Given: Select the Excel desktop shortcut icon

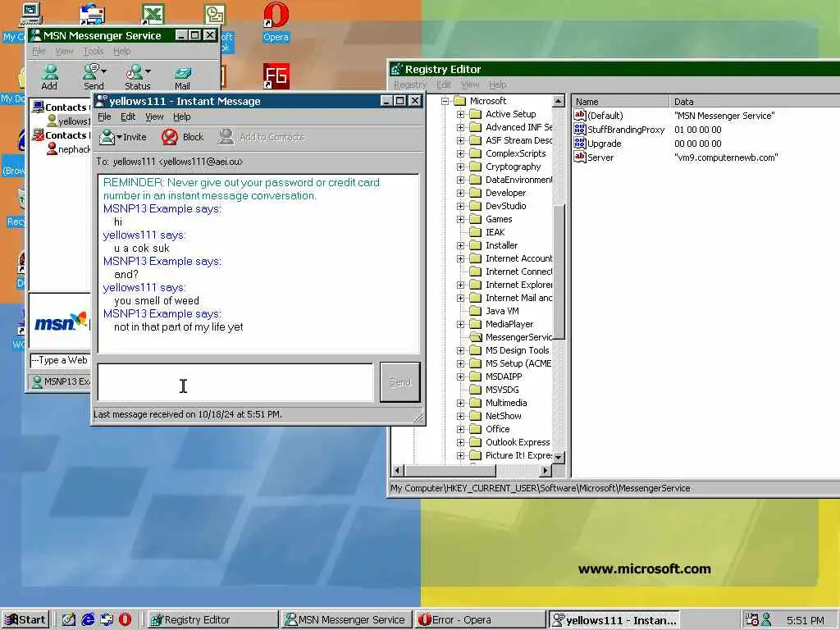Looking at the screenshot, I should tap(153, 14).
